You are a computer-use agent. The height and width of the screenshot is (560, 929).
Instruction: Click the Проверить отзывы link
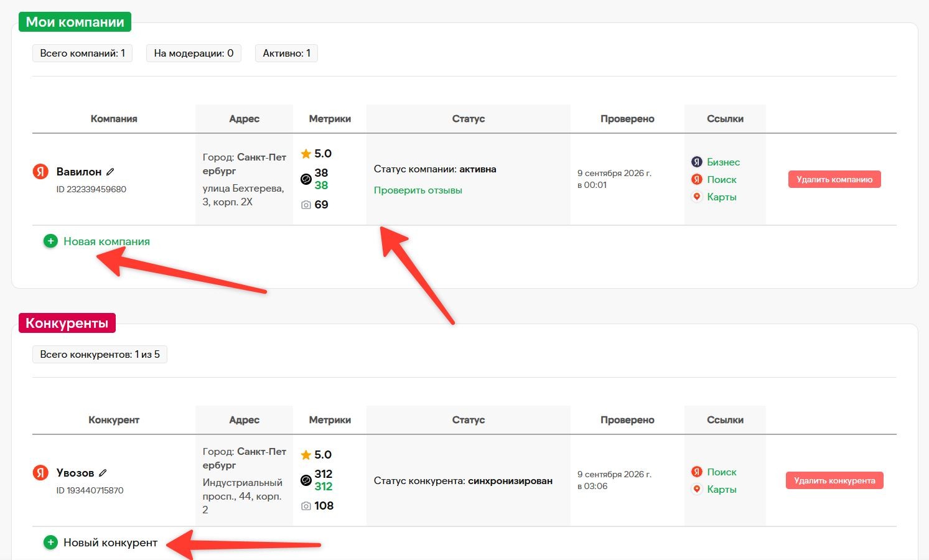(418, 190)
